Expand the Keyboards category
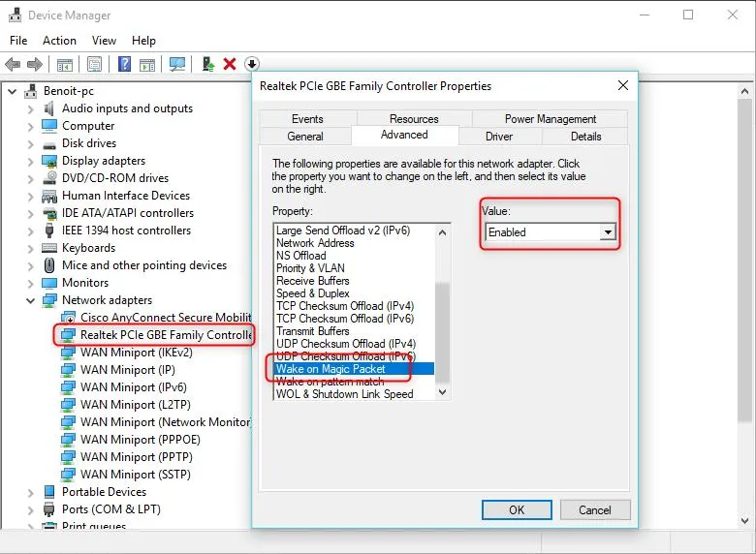 [30, 248]
